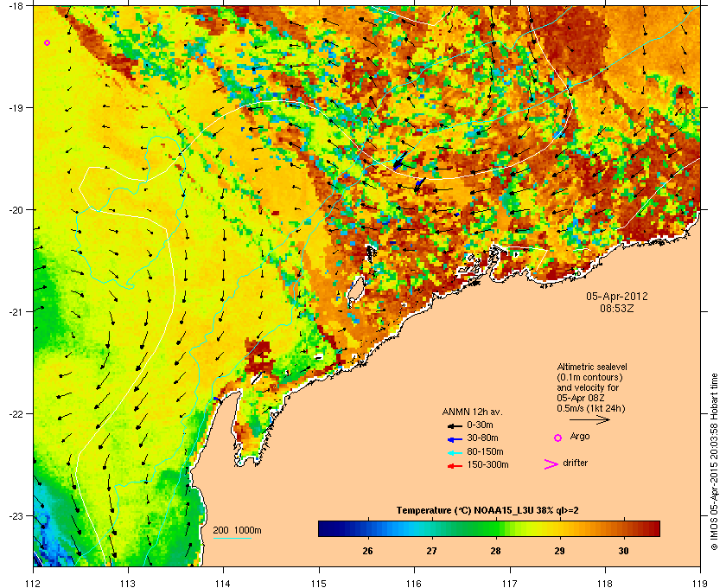Image resolution: width=726 pixels, height=588 pixels.
Task: Click the magenta drifter symbol in legend
Action: 551,464
